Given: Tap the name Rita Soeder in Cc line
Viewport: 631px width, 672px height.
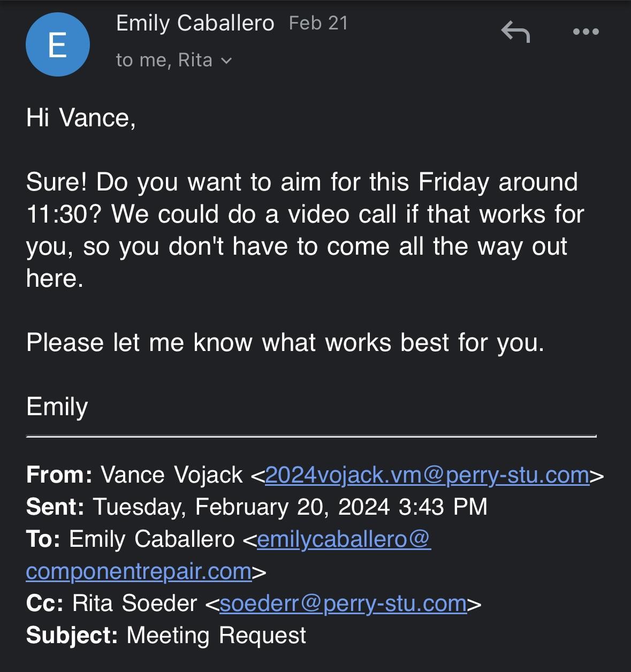Looking at the screenshot, I should coord(135,604).
